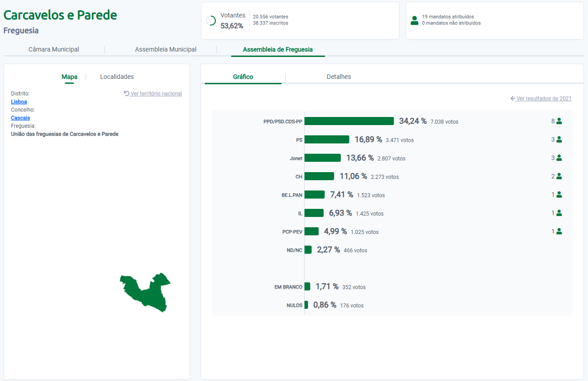Viewport: 588px width, 381px height.
Task: Click the mandate person icon beside PPD/PSD.CDS-PP
Action: pos(559,121)
